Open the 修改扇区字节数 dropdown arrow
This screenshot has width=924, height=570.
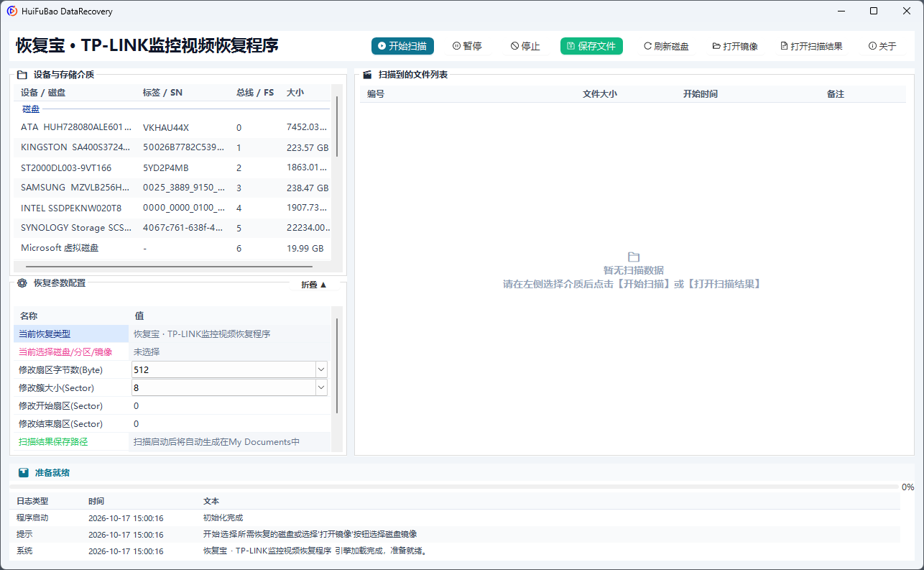321,369
